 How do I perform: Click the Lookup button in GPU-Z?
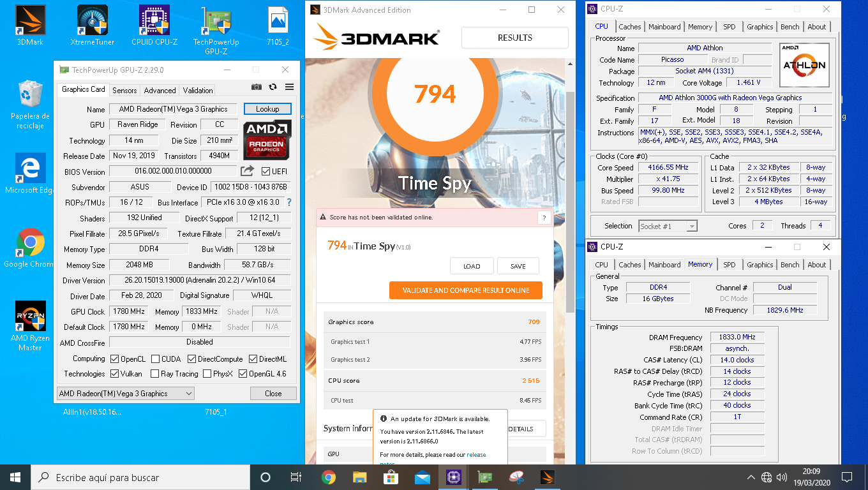267,109
